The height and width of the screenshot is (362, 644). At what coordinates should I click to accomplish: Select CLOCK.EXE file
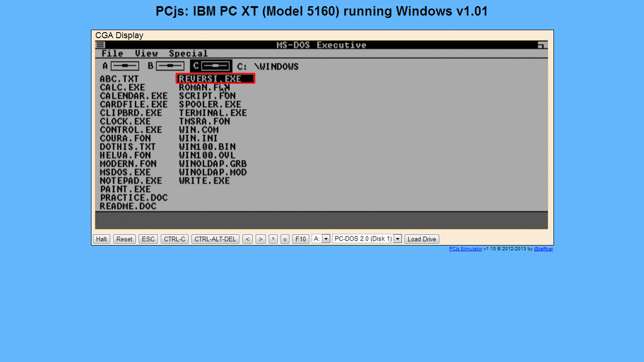pos(125,122)
